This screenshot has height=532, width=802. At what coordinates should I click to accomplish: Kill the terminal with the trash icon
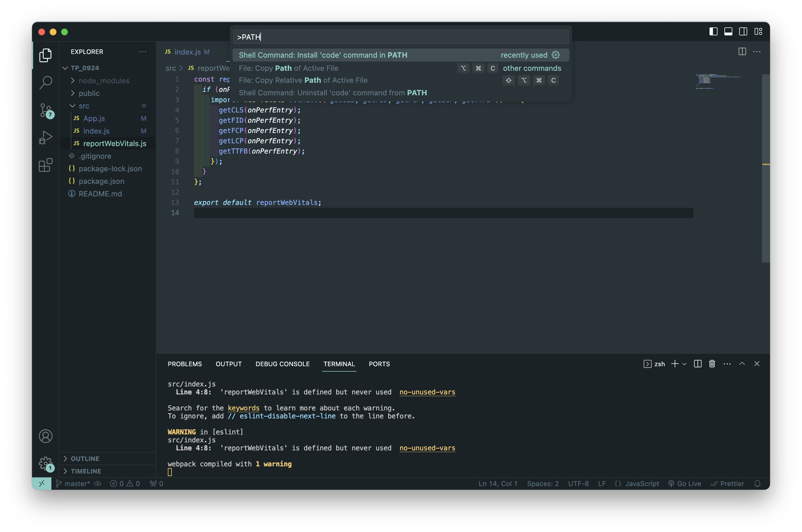712,364
